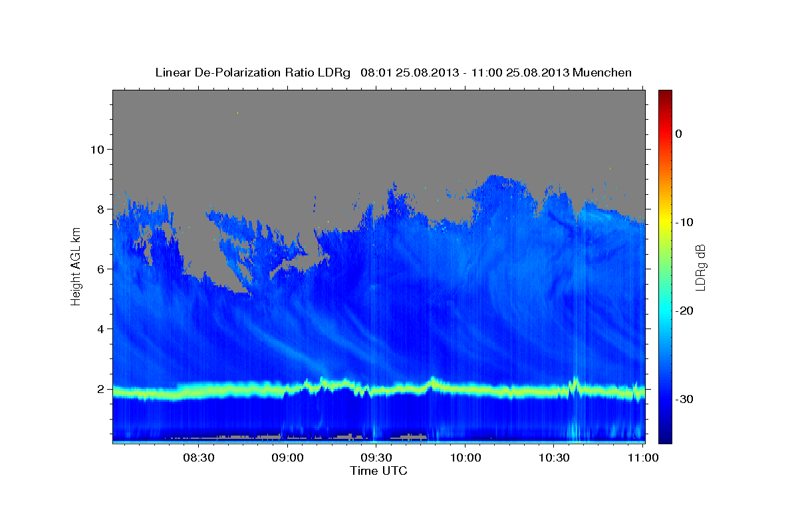Click the 'LDRg dB' colorbar label
Image resolution: width=798 pixels, height=532 pixels.
click(700, 267)
